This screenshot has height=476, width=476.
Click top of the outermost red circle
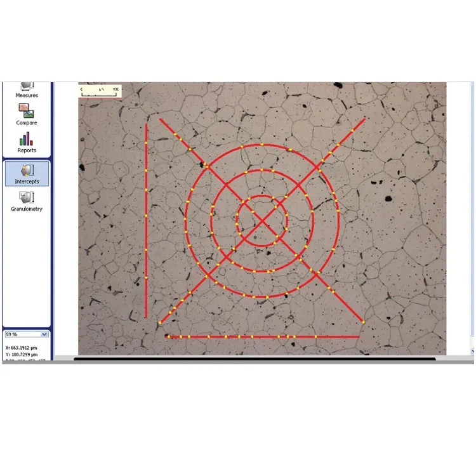tap(261, 145)
